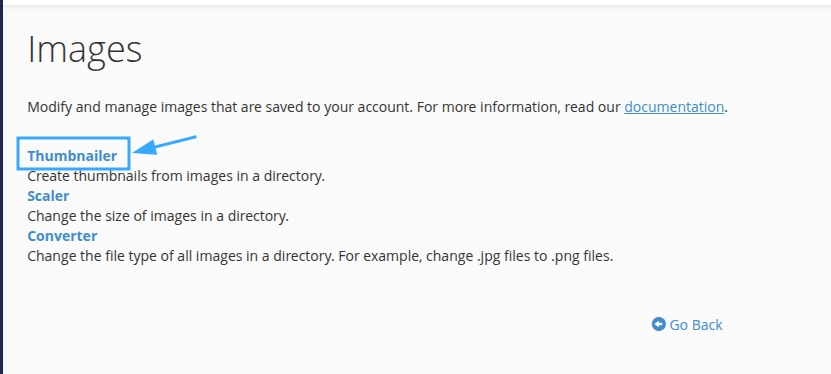Viewport: 831px width, 374px height.
Task: Click the 'Change the file type' description text
Action: point(320,256)
